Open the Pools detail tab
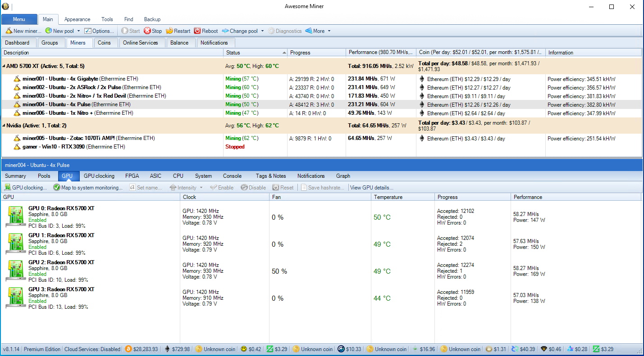Screen dimensions: 644x356 pyautogui.click(x=44, y=176)
